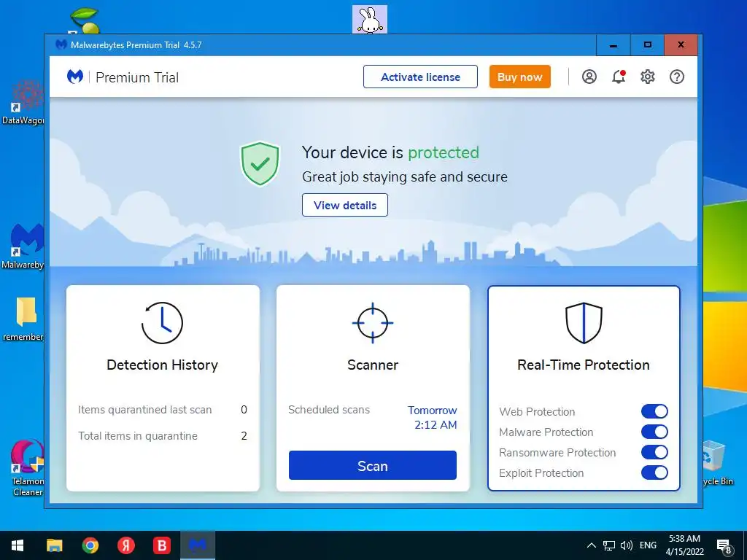Select the Telamon Cleaner desktop shortcut
The width and height of the screenshot is (747, 560).
tap(27, 467)
